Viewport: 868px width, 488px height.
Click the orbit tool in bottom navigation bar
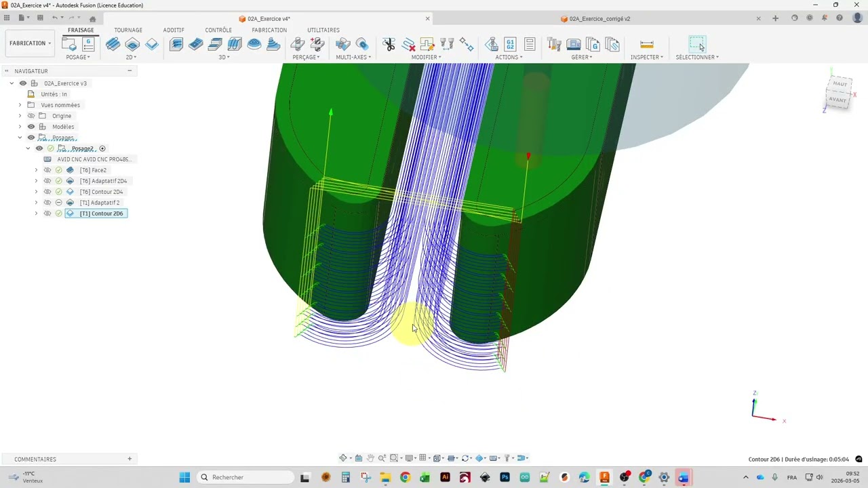(x=344, y=458)
